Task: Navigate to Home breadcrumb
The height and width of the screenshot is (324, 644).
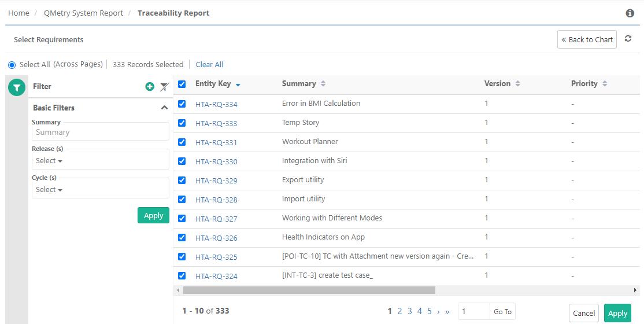Action: (x=18, y=13)
